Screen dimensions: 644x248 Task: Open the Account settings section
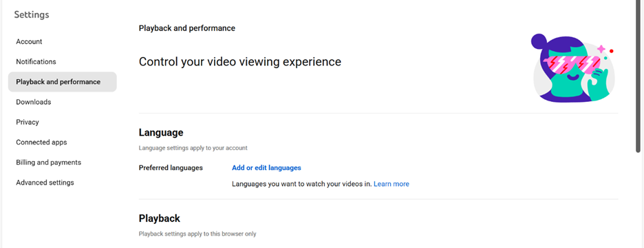point(29,41)
